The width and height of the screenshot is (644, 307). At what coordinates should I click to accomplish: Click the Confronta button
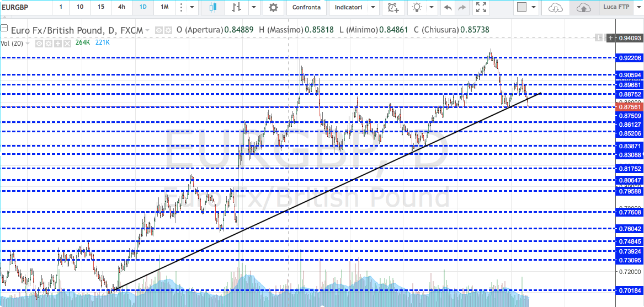pos(306,7)
